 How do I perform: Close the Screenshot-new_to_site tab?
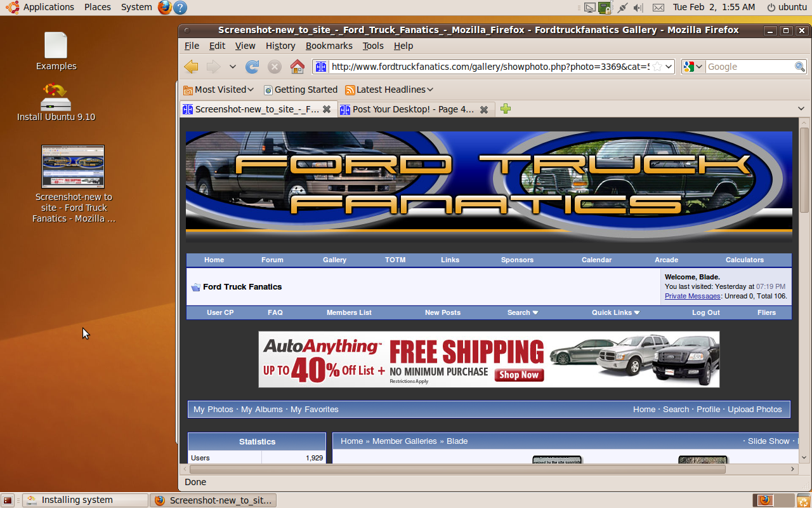327,109
